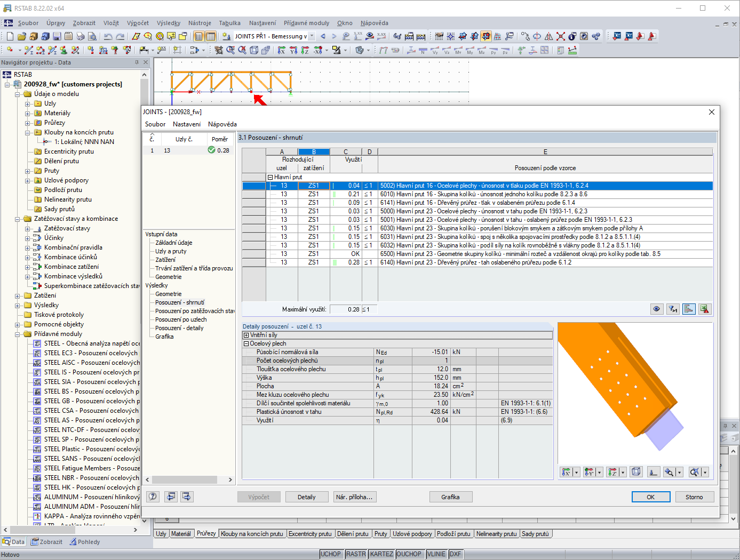Click the Detaily button
The height and width of the screenshot is (560, 740).
(x=306, y=497)
